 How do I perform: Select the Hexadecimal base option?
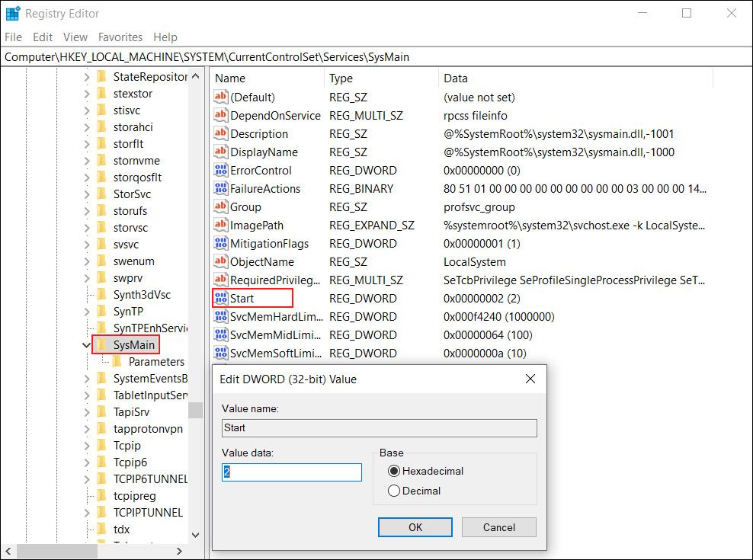(394, 471)
